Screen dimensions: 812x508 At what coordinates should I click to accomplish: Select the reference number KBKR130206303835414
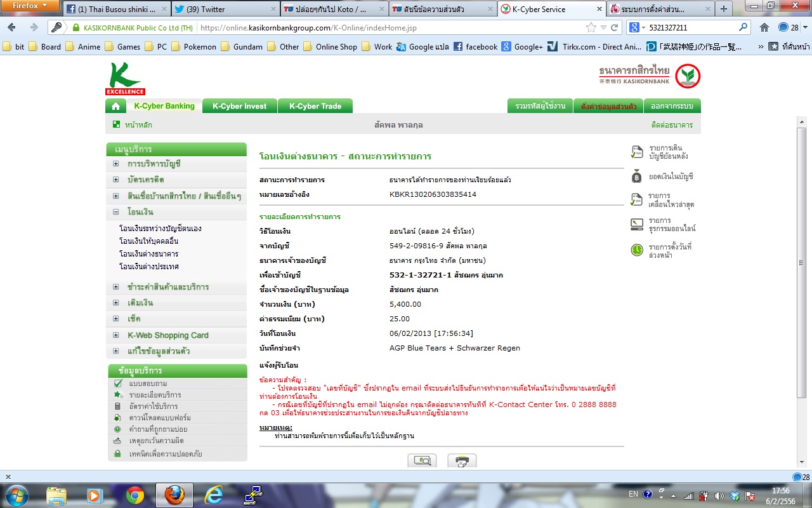coord(433,194)
